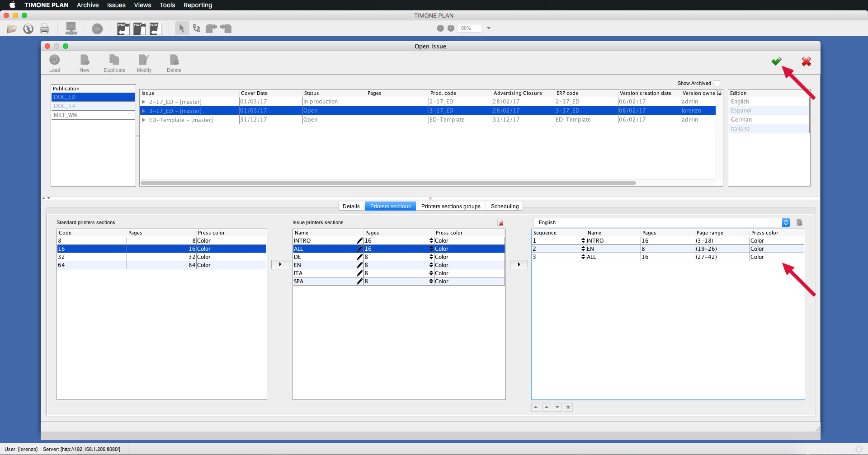
Task: Click the pencil edit icon in SPA row
Action: pyautogui.click(x=360, y=281)
